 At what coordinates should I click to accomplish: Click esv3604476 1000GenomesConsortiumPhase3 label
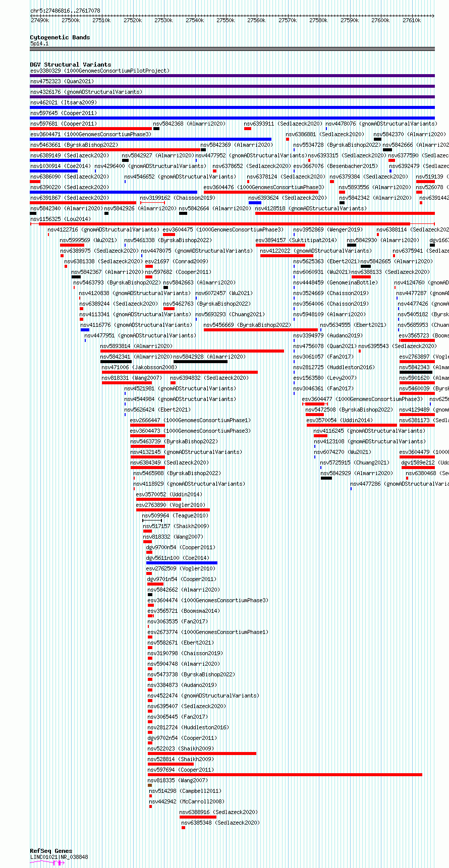click(264, 187)
